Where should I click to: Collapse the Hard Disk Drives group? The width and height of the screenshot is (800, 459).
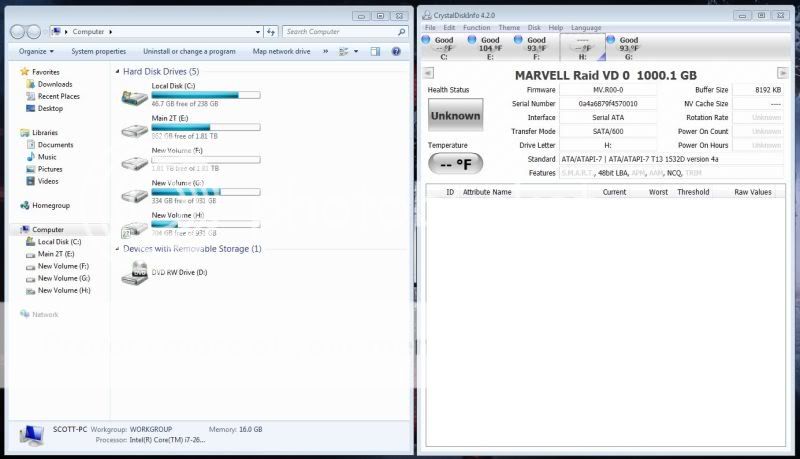tap(116, 72)
